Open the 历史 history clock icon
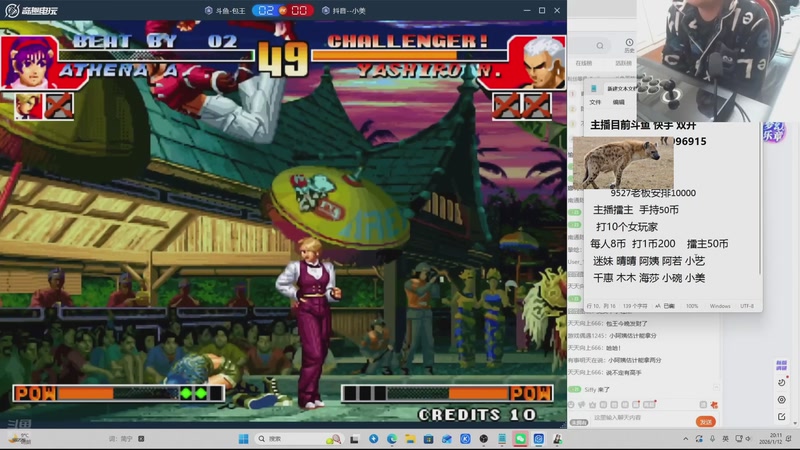The image size is (800, 450). tap(629, 45)
